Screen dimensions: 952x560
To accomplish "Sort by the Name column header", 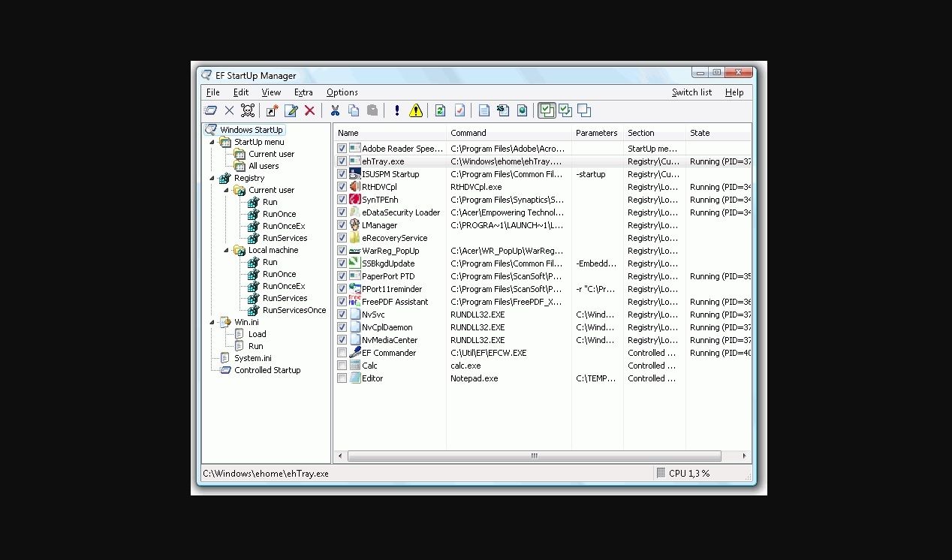I will point(390,133).
